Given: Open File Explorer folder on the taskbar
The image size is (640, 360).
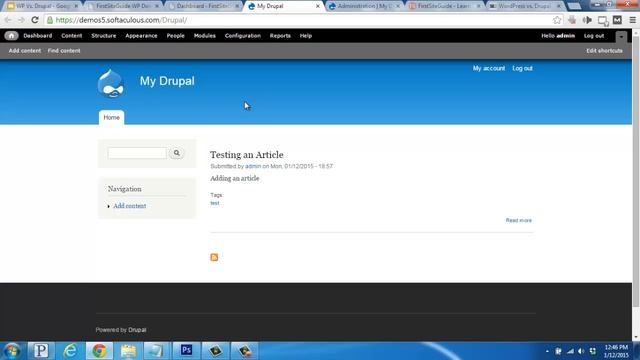Looking at the screenshot, I should (128, 351).
